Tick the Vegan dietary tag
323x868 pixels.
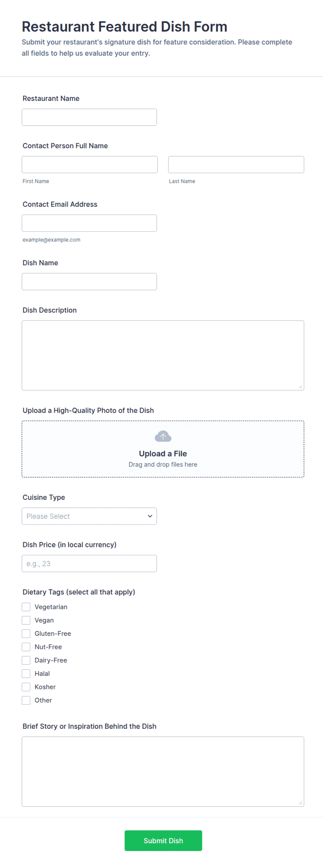(26, 620)
